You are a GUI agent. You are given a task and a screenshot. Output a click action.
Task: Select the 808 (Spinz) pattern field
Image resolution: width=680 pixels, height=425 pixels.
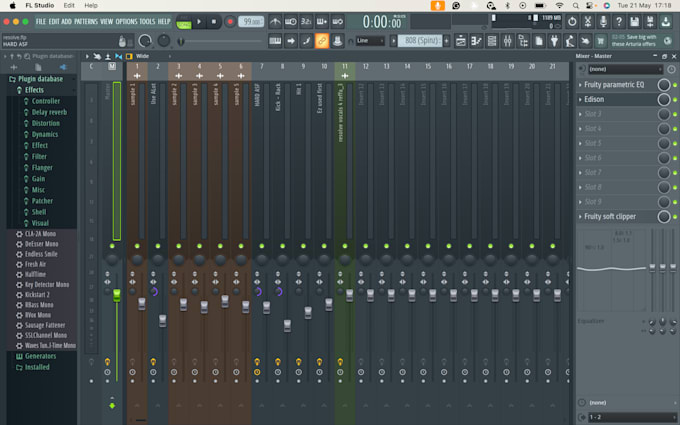pos(420,41)
